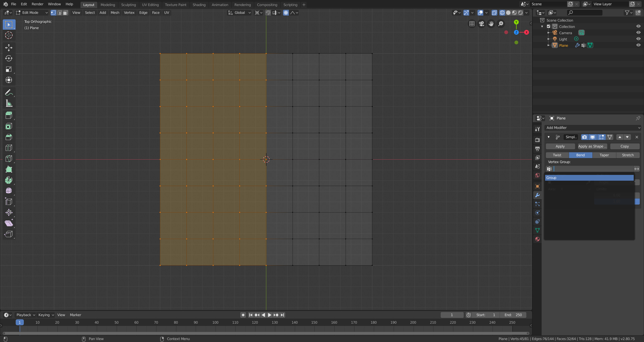Switch to the Sculpting workspace tab
644x342 pixels.
tap(128, 5)
